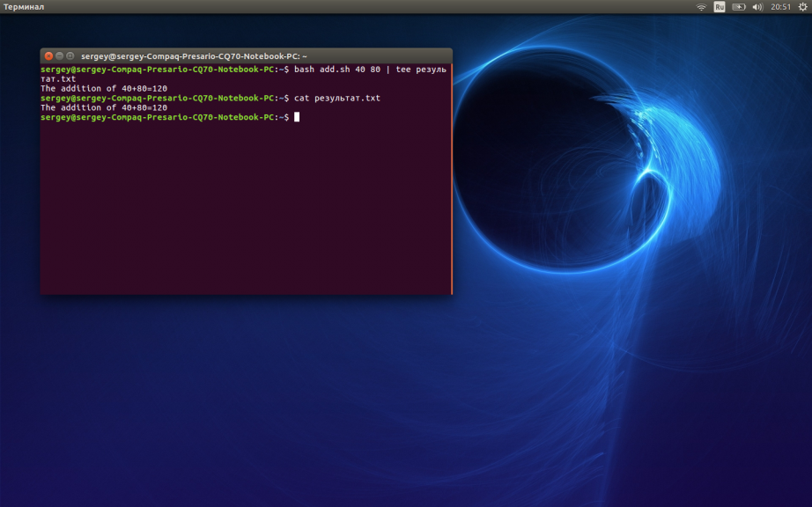Click the 'cat результат.txt' command text
812x507 pixels.
click(337, 98)
